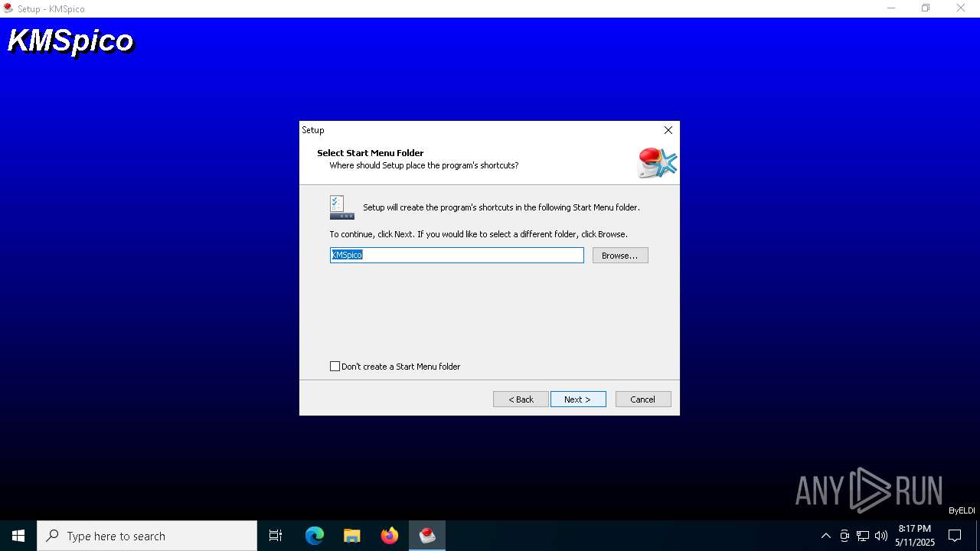This screenshot has height=551, width=980.
Task: Close the Setup dialog with X
Action: (x=668, y=130)
